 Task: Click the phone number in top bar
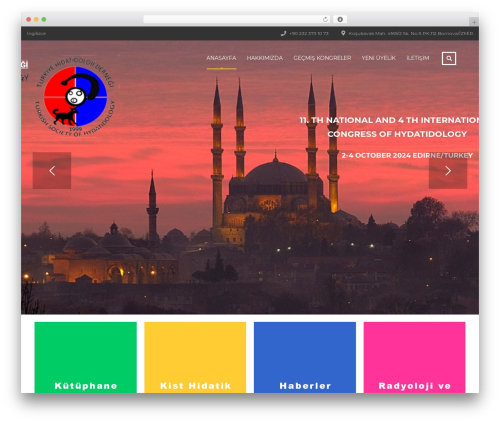coord(309,33)
